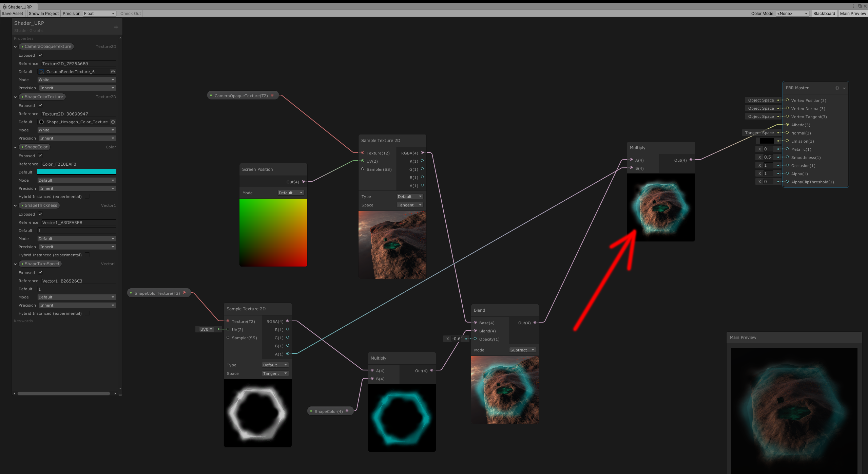Screen dimensions: 868x474
Task: Click Opacity(1) input port on Blend node
Action: pos(475,339)
